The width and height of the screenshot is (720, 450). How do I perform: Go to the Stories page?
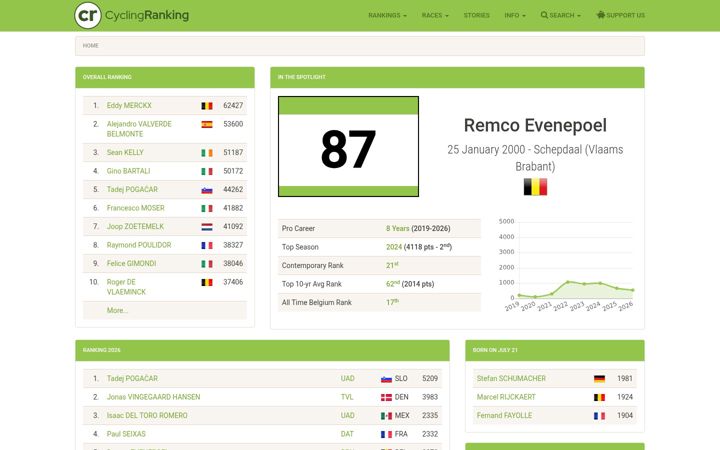pyautogui.click(x=476, y=15)
